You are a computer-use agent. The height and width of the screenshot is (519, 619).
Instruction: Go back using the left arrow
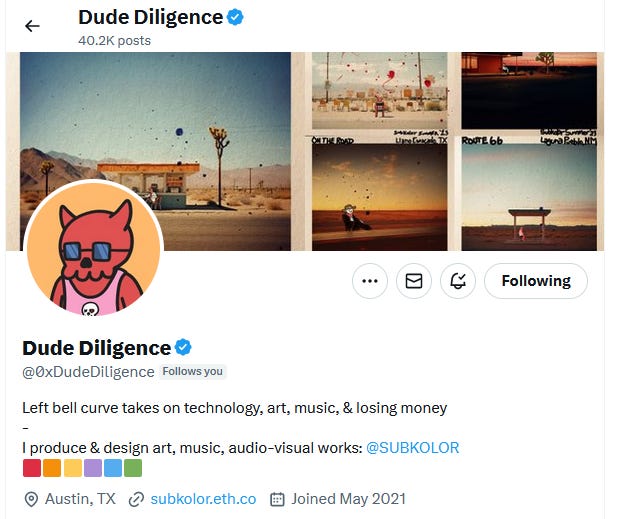pyautogui.click(x=32, y=26)
